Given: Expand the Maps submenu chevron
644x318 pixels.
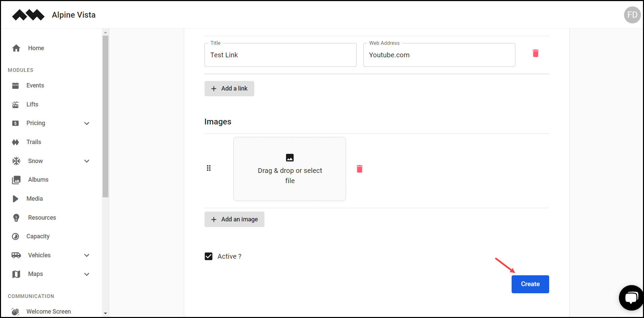Looking at the screenshot, I should click(x=87, y=274).
